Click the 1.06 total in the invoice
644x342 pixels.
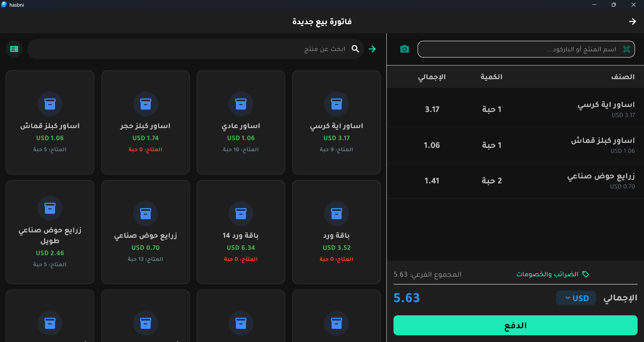[432, 145]
